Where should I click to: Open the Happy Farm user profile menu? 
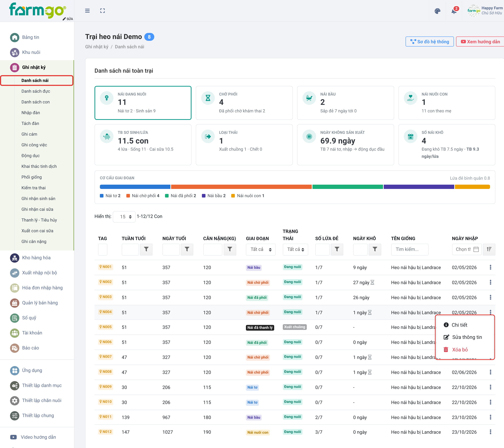tap(485, 11)
